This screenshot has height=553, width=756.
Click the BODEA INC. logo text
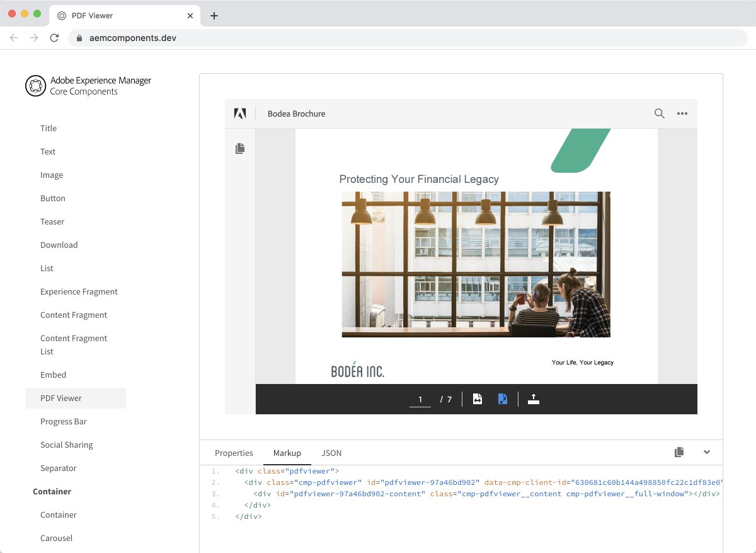pos(358,371)
